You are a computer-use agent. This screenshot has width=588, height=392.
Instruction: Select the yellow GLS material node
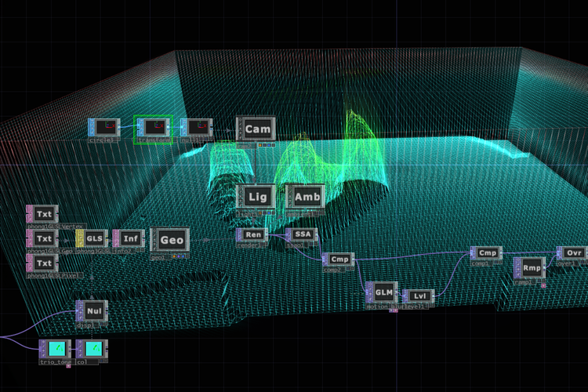coord(93,238)
